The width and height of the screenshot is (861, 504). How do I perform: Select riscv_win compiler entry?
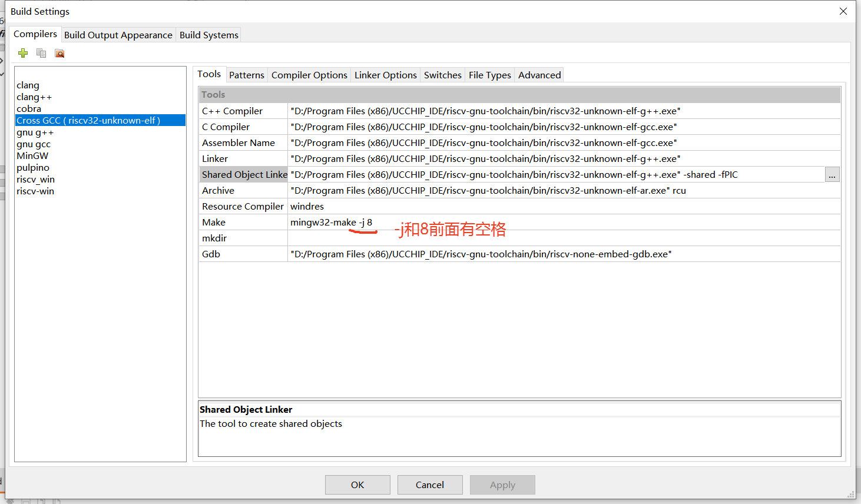100,180
